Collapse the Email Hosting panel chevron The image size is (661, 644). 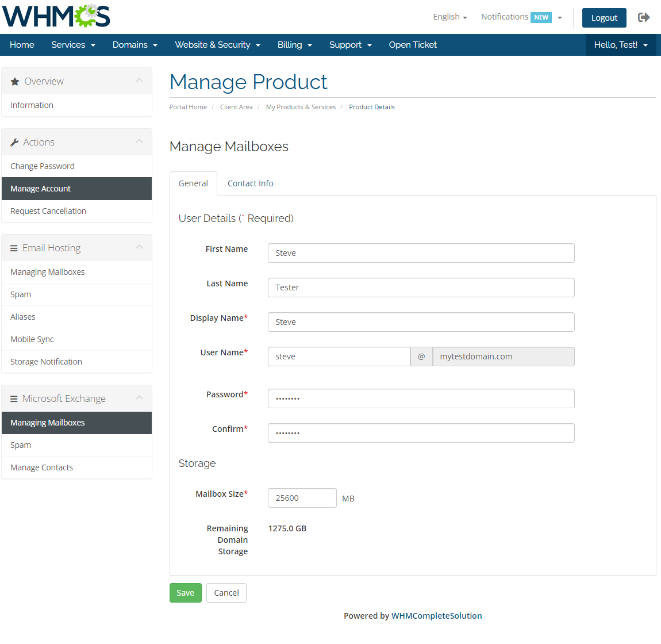pyautogui.click(x=140, y=247)
